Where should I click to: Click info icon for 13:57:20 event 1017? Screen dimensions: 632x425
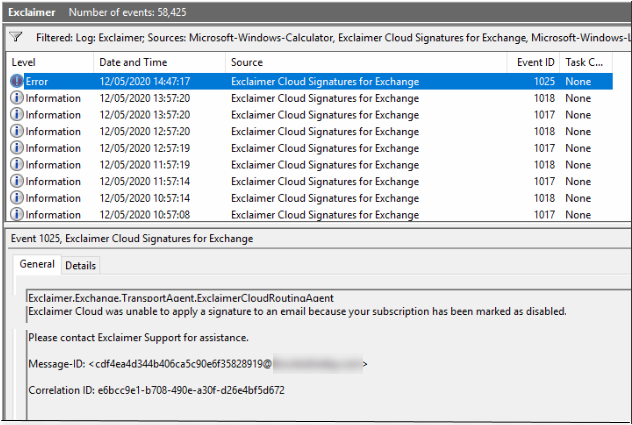(17, 115)
